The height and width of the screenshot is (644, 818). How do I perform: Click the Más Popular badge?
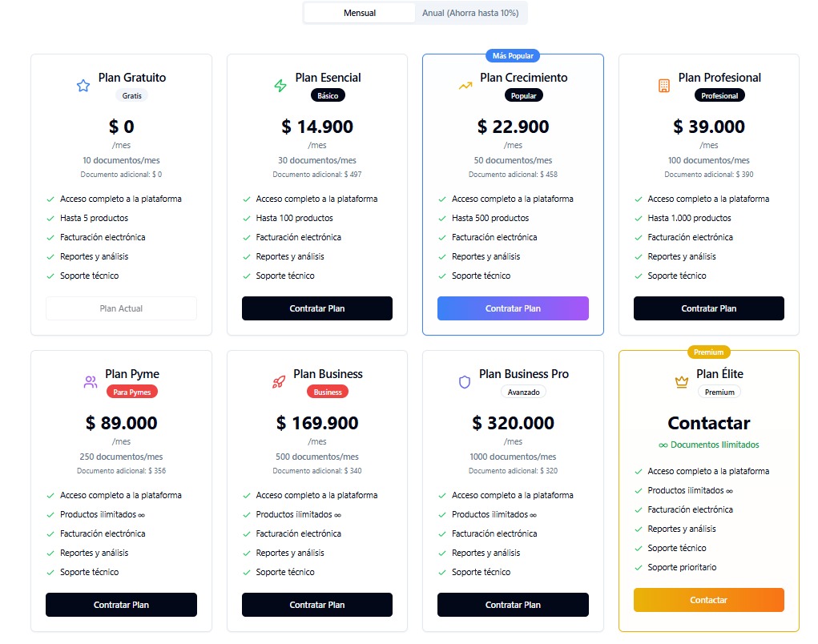click(513, 56)
